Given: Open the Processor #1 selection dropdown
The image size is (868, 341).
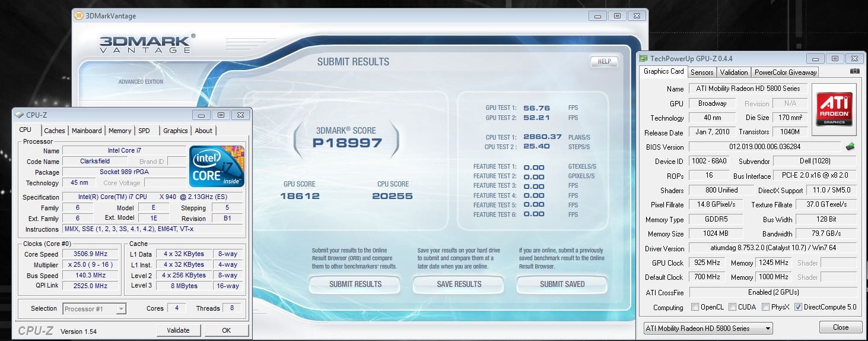Looking at the screenshot, I should click(x=94, y=308).
